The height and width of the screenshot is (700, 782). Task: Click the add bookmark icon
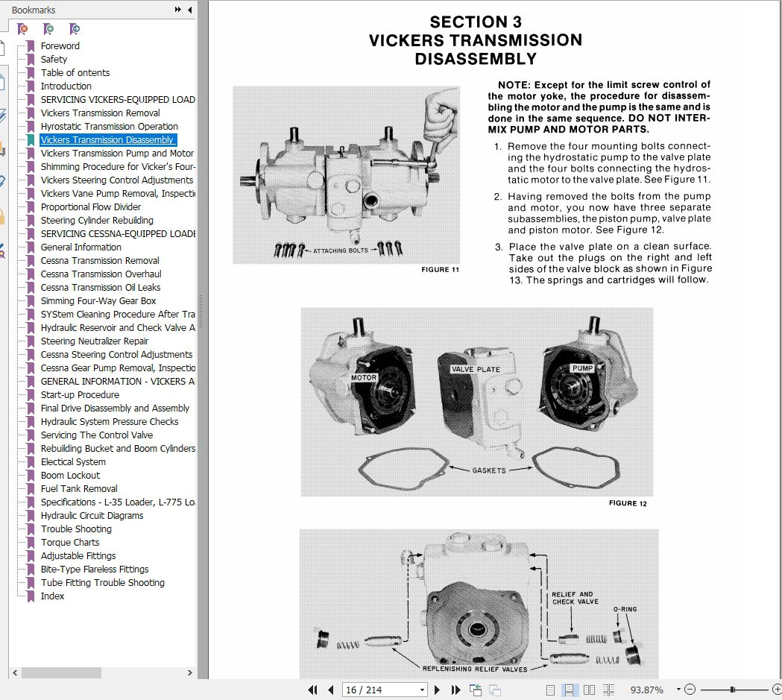coord(48,29)
